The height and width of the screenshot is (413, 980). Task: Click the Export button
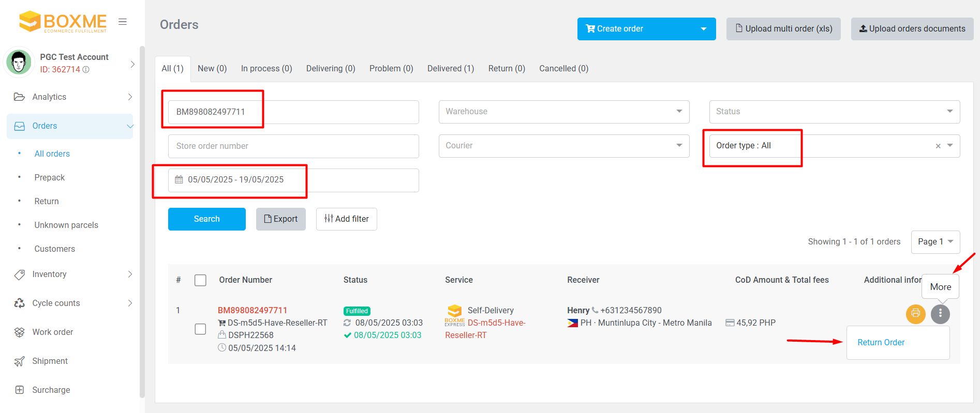click(280, 219)
